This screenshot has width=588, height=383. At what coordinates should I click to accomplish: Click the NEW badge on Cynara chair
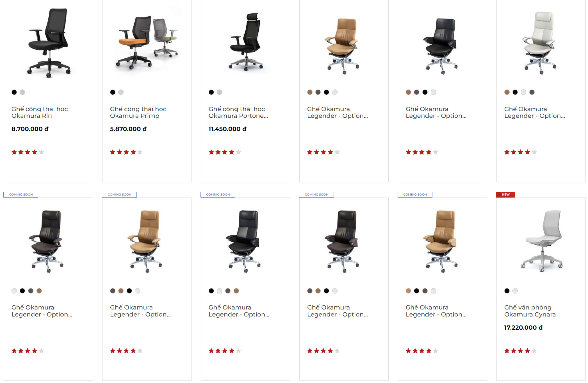505,194
